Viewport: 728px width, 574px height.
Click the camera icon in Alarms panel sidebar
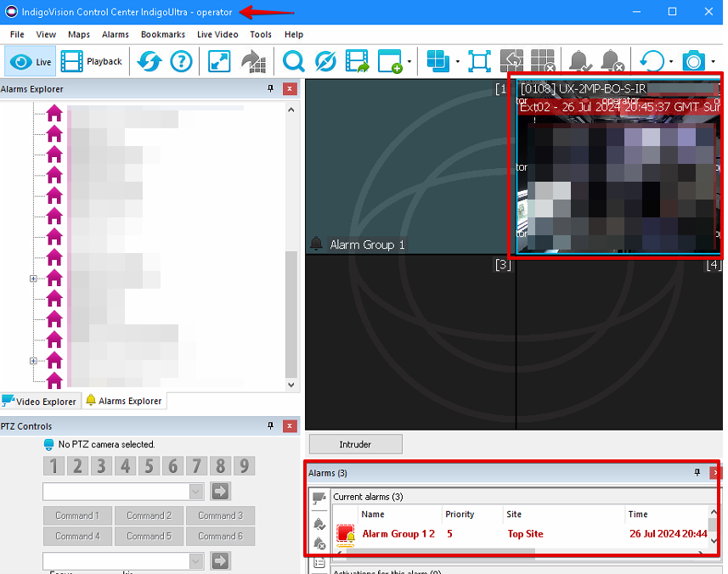(319, 498)
